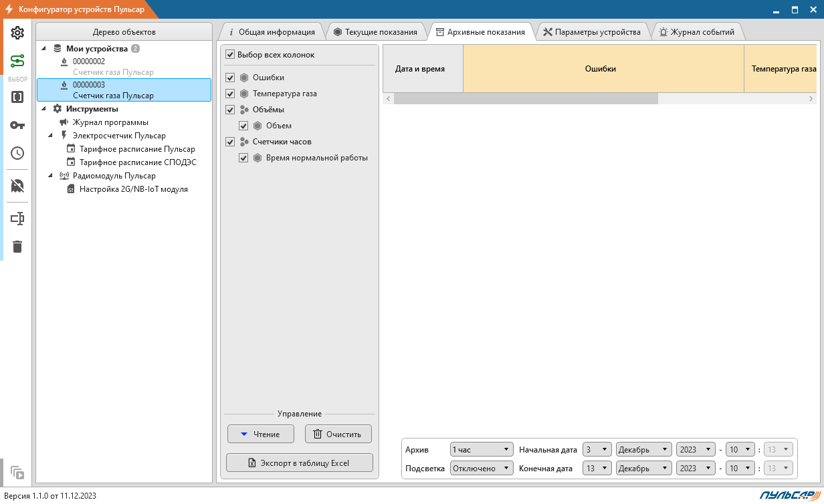Switch to the Общая информация tab
This screenshot has height=504, width=824.
point(271,32)
